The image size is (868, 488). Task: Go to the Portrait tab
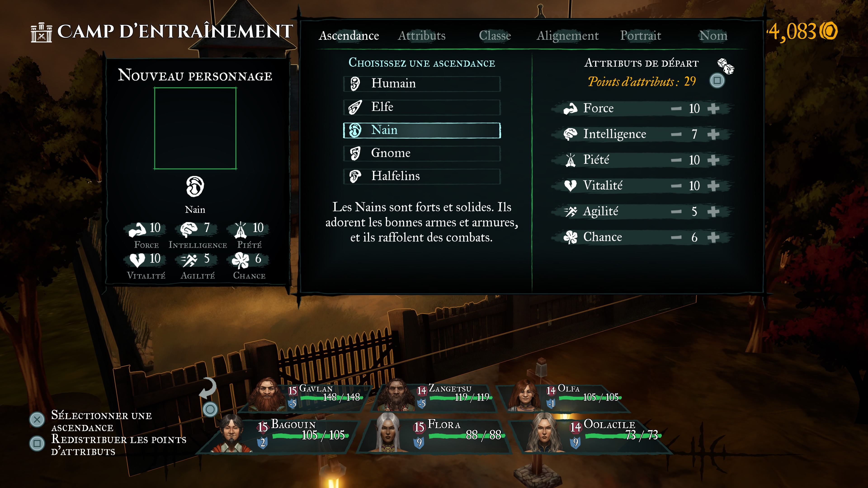(x=641, y=35)
